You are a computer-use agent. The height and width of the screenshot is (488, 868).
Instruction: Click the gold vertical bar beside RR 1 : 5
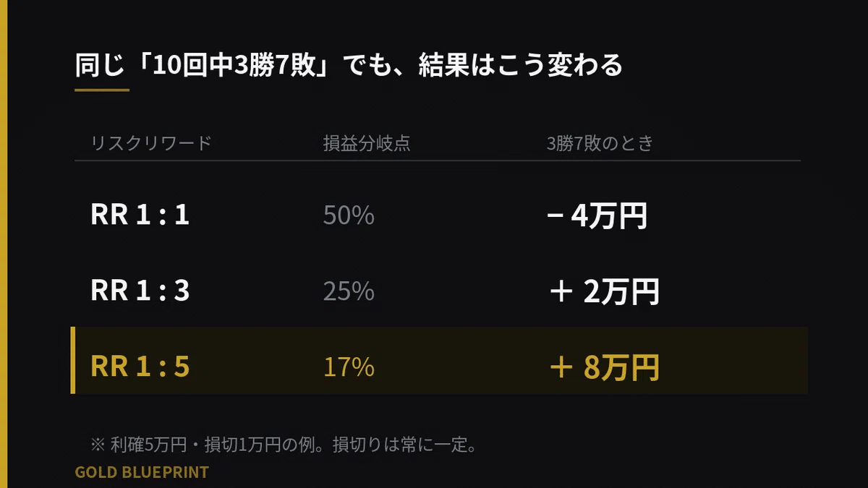[73, 360]
